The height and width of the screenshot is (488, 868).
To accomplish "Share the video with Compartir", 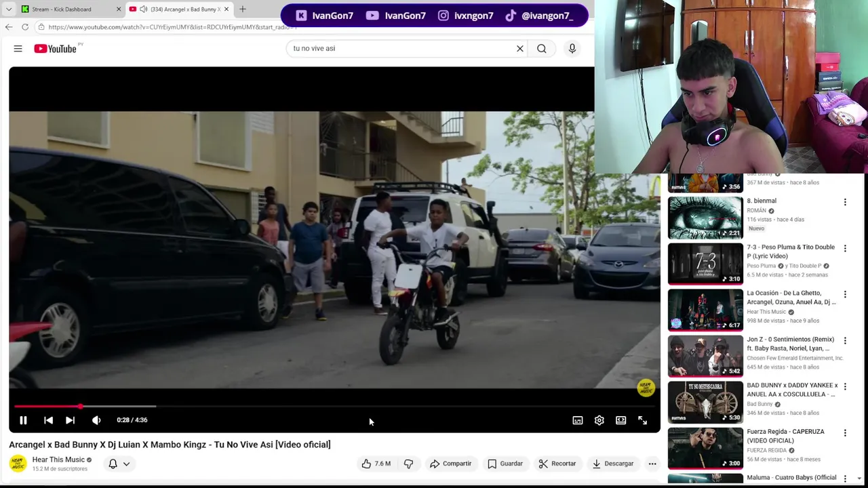I will click(x=450, y=464).
